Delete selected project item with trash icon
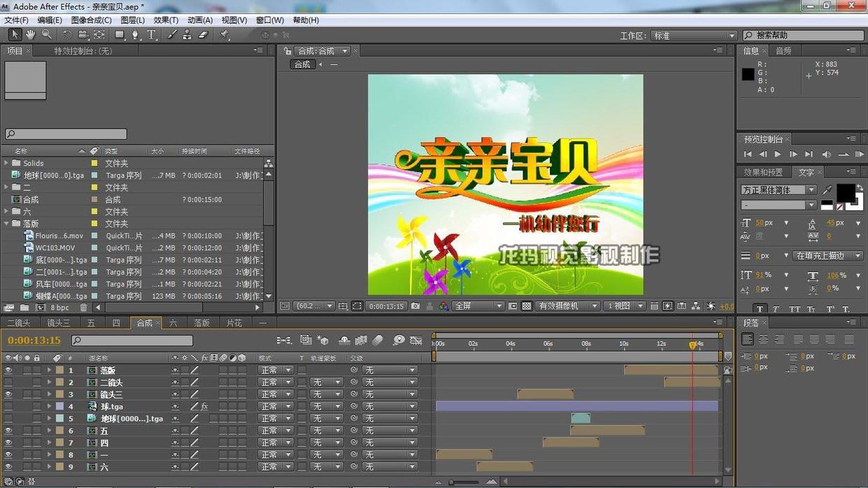 point(84,308)
